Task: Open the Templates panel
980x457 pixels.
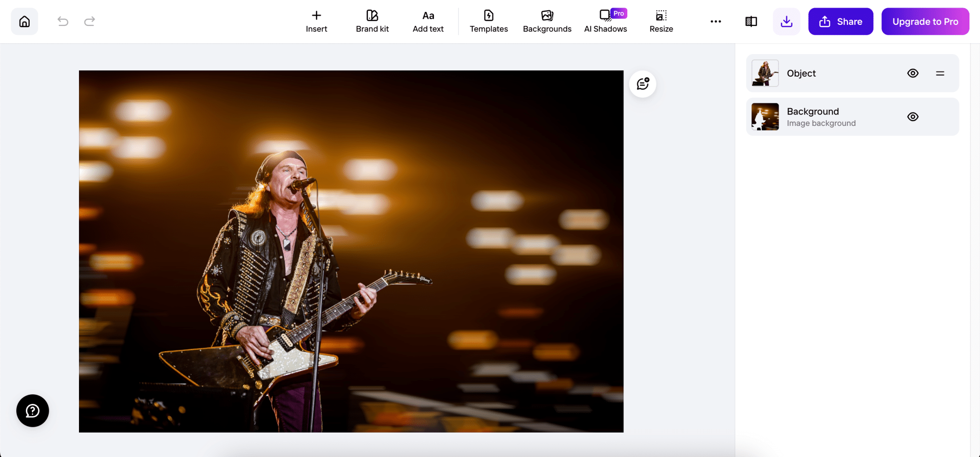Action: point(488,21)
